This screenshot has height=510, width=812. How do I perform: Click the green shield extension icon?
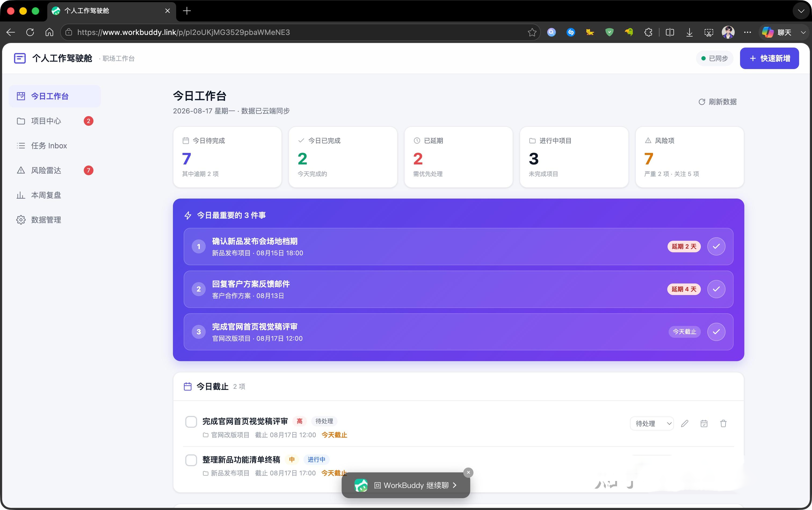pos(609,33)
